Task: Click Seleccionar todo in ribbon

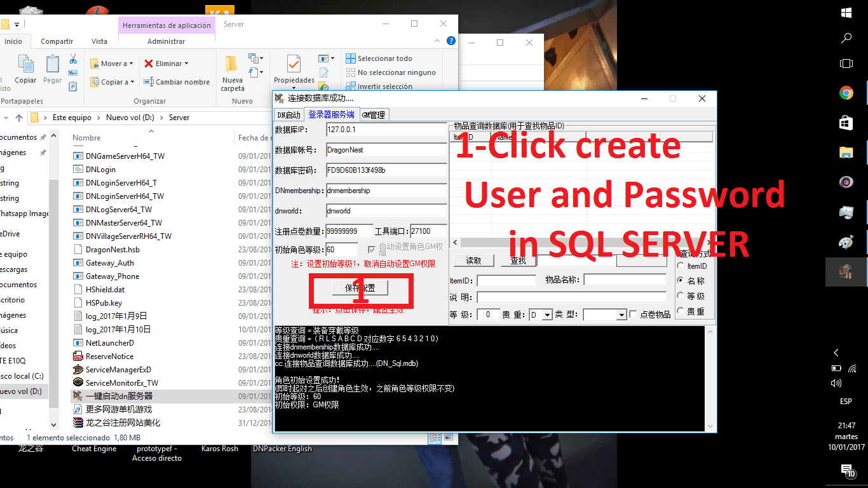Action: (379, 58)
